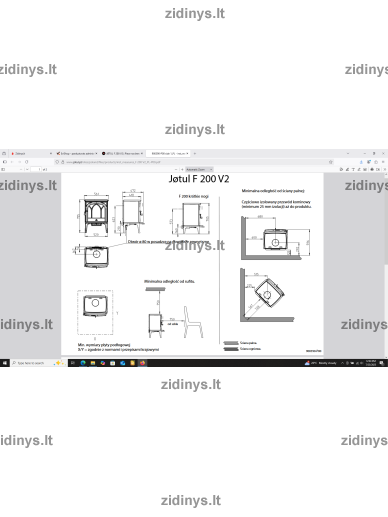The image size is (388, 517).
Task: Zoom out of the PDF document
Action: coord(176,169)
